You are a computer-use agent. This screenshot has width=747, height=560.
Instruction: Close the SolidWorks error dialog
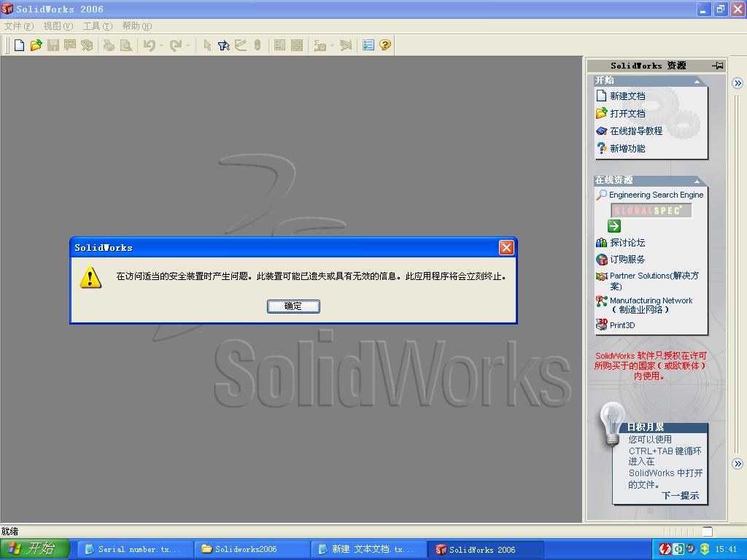pyautogui.click(x=506, y=248)
